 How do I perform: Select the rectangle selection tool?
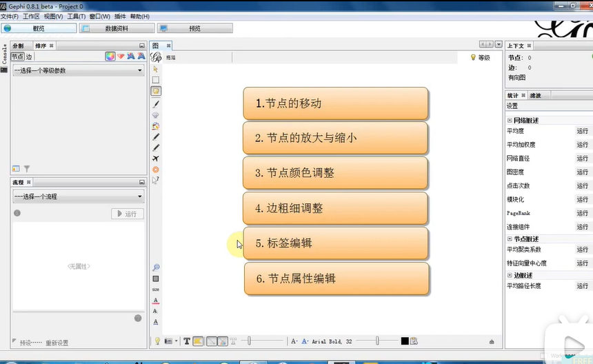155,80
